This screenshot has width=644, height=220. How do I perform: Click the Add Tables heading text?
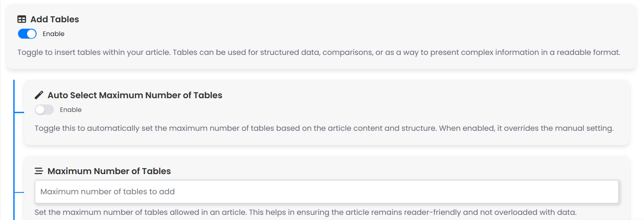click(55, 19)
